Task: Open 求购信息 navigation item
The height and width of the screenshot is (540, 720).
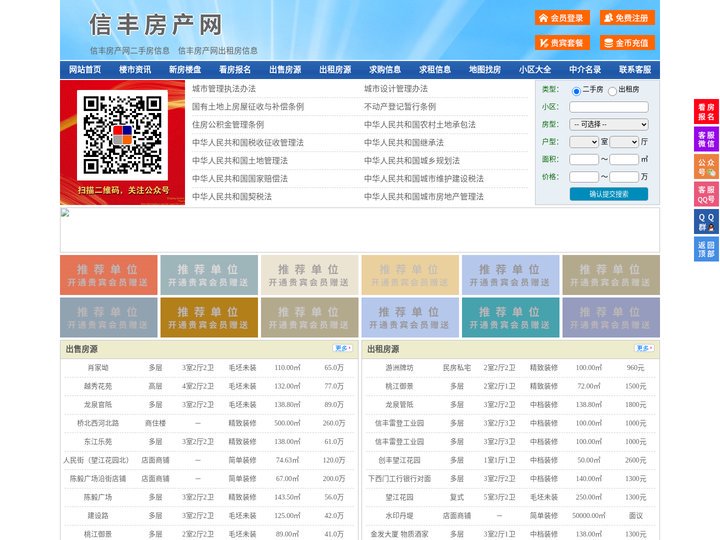Action: coord(385,70)
